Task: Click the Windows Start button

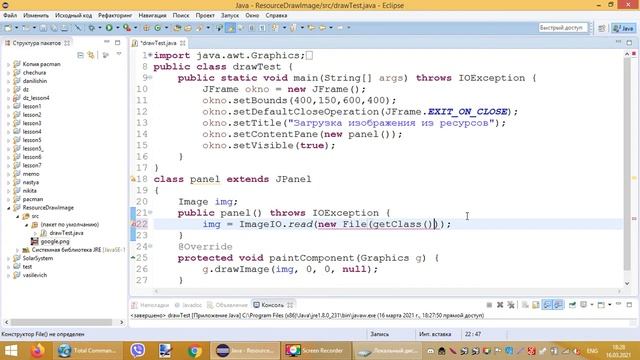Action: [11, 351]
